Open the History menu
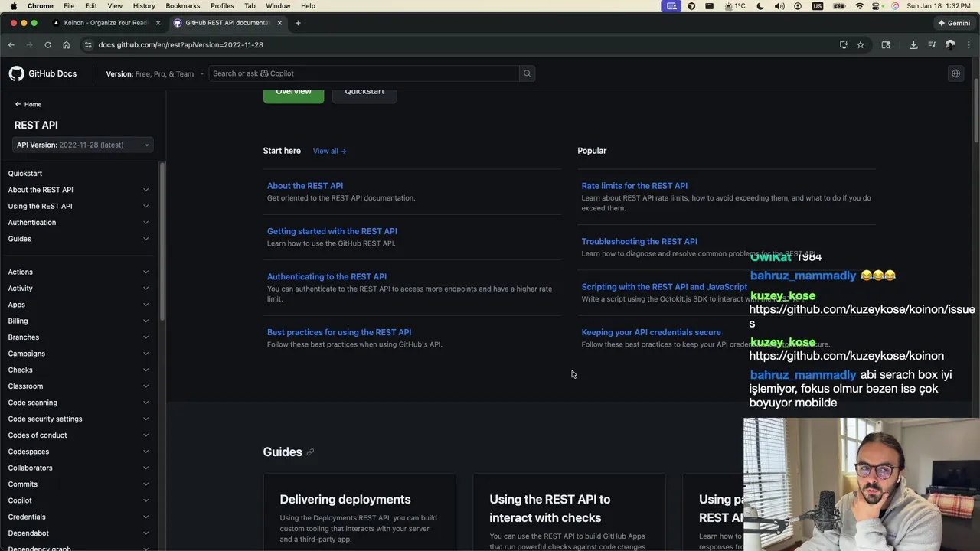Screen dimensions: 980x551 [x=144, y=6]
